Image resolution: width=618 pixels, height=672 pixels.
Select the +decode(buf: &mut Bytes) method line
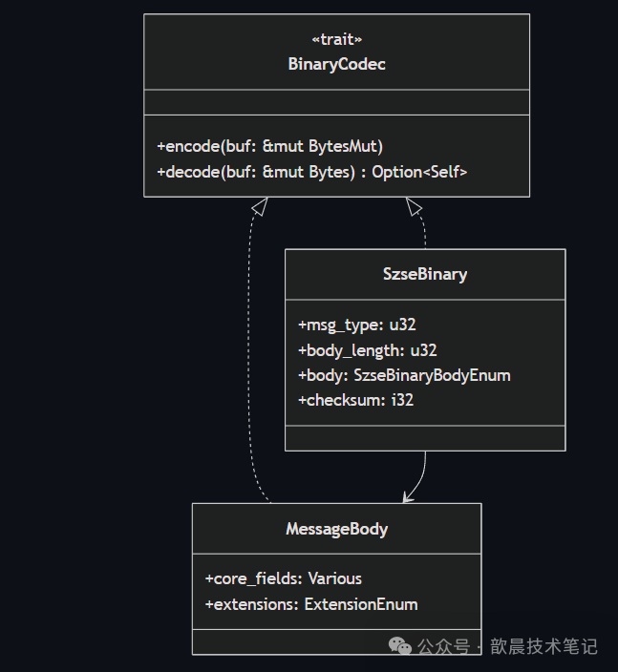pos(311,172)
